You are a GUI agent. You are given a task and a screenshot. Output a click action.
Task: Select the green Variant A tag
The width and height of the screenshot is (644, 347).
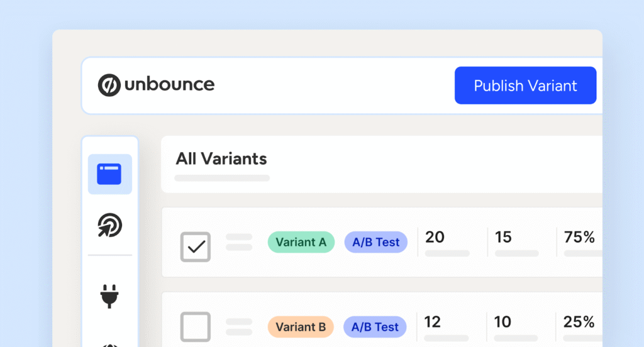(301, 242)
